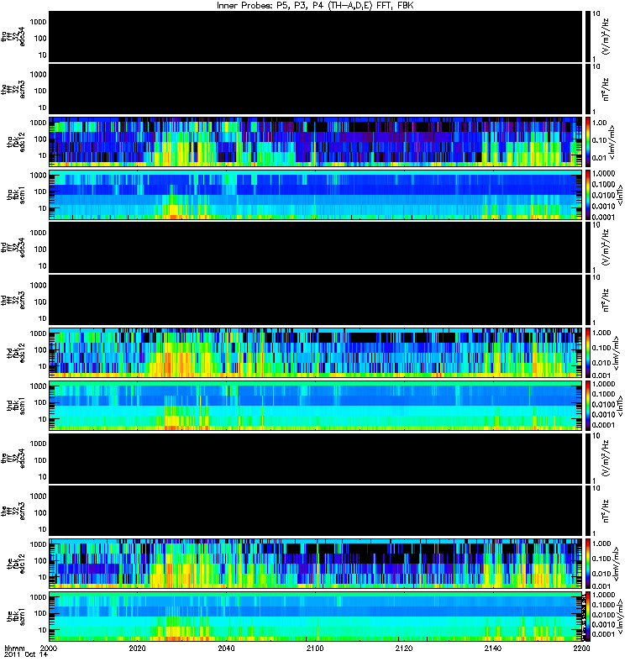
Task: Select the thd fbk scm1 spectrogram panel
Action: click(316, 406)
